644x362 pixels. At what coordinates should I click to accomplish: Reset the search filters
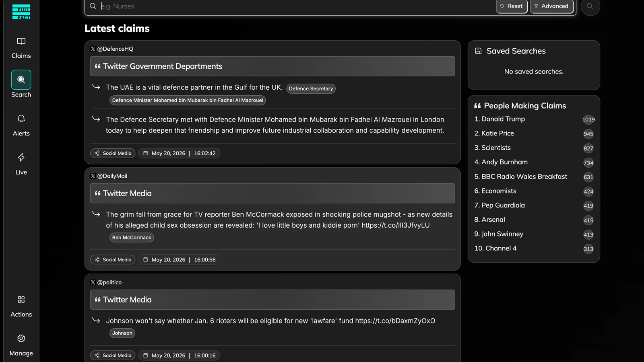(x=512, y=6)
